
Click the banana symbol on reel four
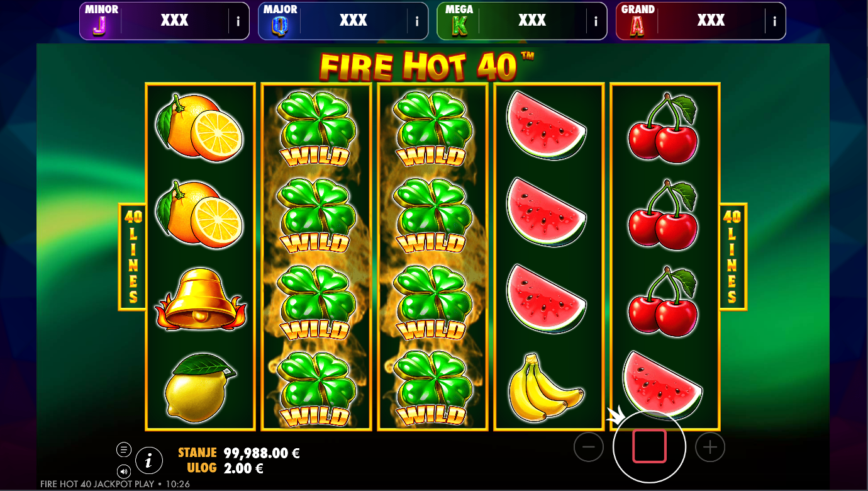tap(546, 387)
